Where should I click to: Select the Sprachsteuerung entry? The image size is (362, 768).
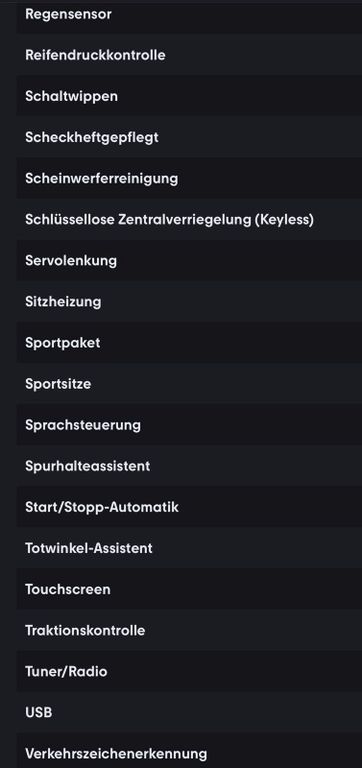pos(189,425)
